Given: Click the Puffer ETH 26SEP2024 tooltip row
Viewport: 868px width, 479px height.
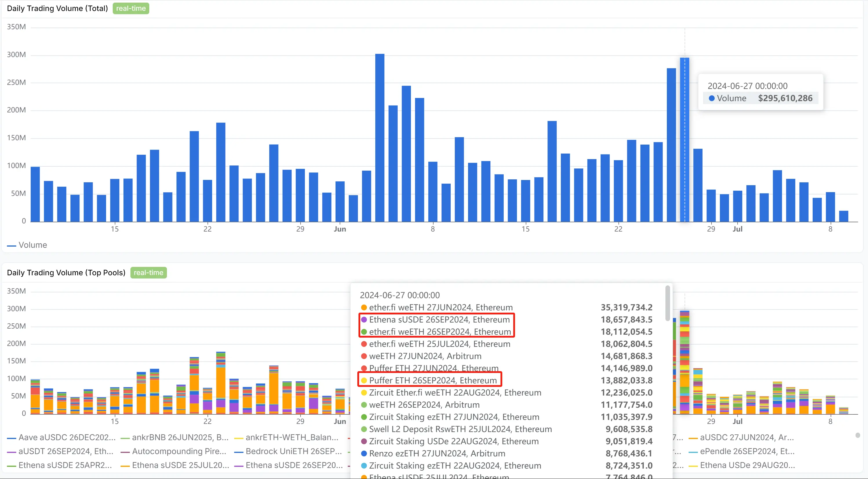Looking at the screenshot, I should (x=433, y=381).
